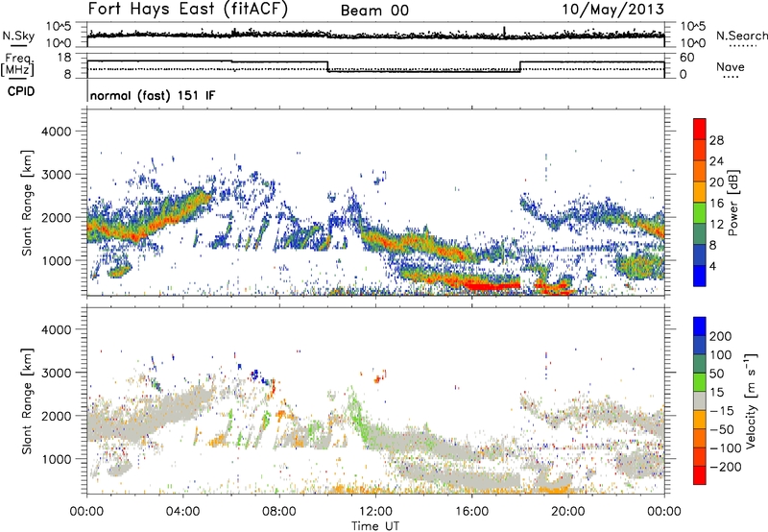Click the 'N.Search' legend label

[741, 36]
